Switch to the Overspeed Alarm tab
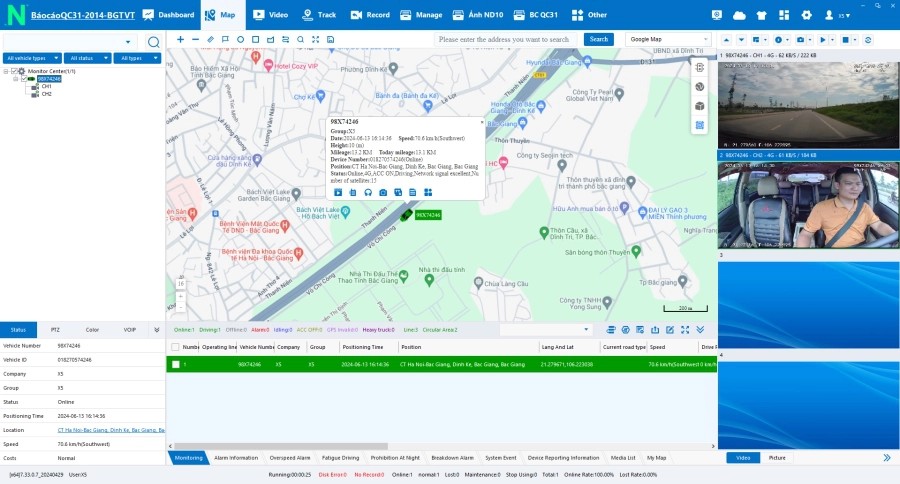Screen dimensions: 900x484 pos(290,457)
